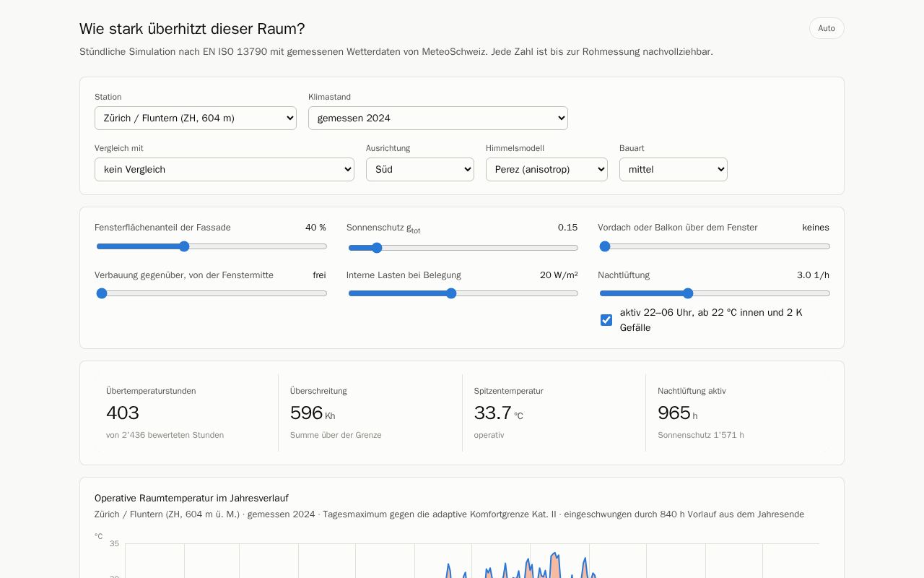Image resolution: width=924 pixels, height=578 pixels.
Task: Click the Überschreitung value 596 Kh
Action: 313,413
